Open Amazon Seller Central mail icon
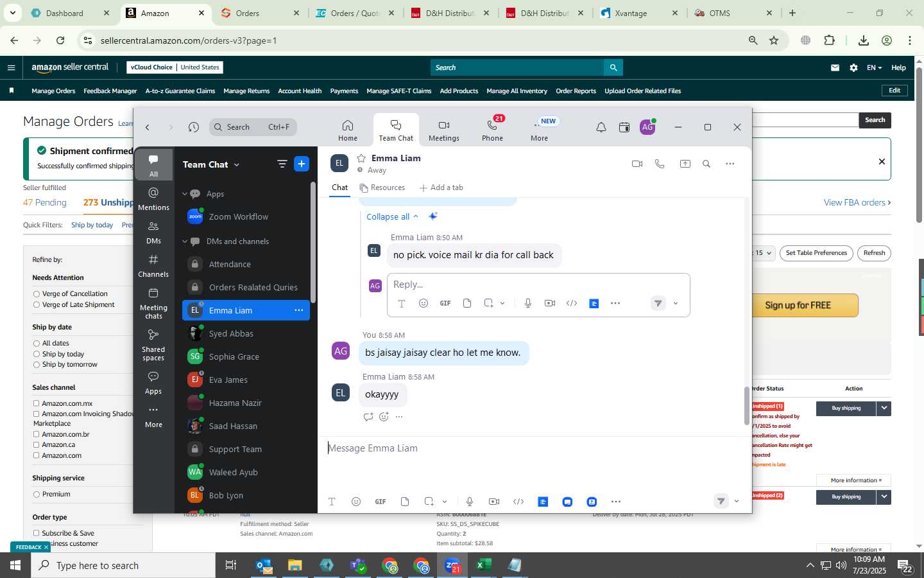 pyautogui.click(x=835, y=67)
